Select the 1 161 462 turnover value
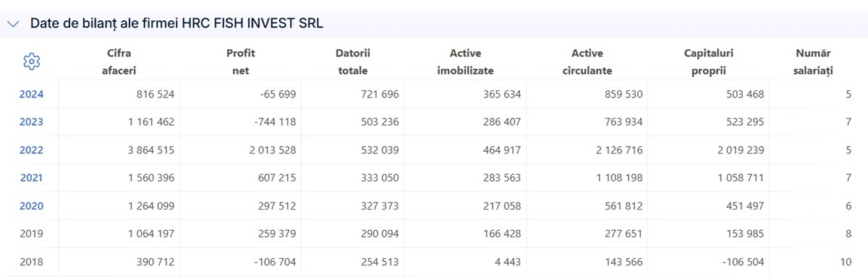Image resolution: width=868 pixels, height=279 pixels. (x=151, y=122)
